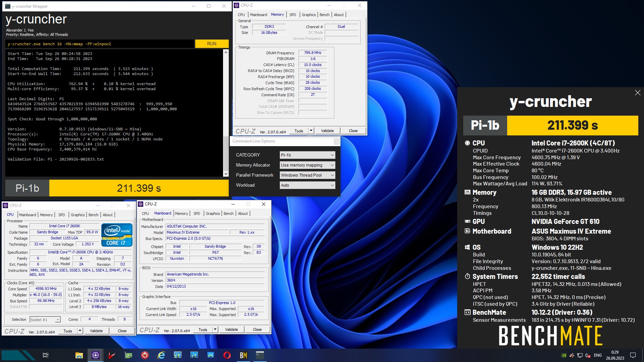Image resolution: width=644 pixels, height=362 pixels.
Task: Open network status tray icon
Action: (580, 355)
